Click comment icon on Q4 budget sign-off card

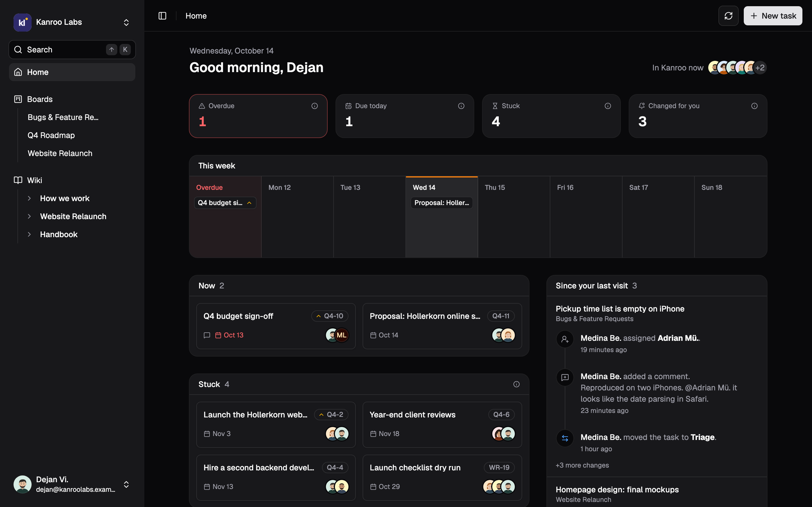207,335
